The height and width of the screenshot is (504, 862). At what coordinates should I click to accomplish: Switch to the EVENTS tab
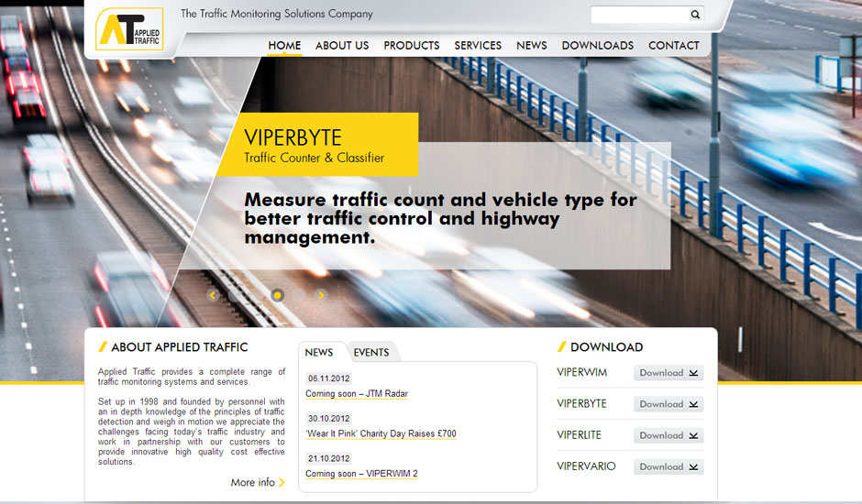(x=371, y=352)
